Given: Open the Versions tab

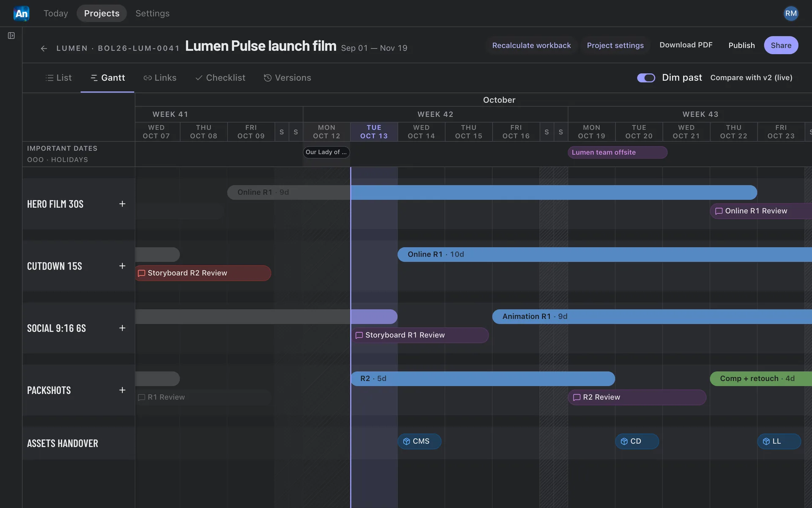Looking at the screenshot, I should coord(287,78).
